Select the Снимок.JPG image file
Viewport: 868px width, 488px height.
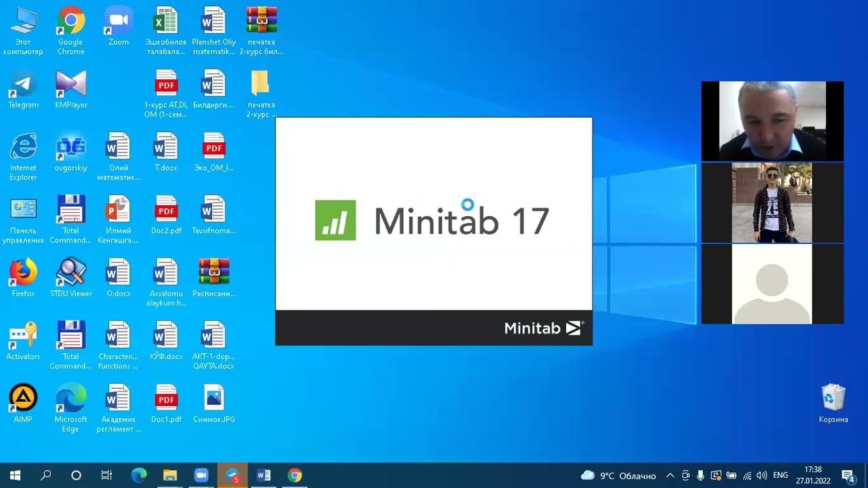pos(214,405)
